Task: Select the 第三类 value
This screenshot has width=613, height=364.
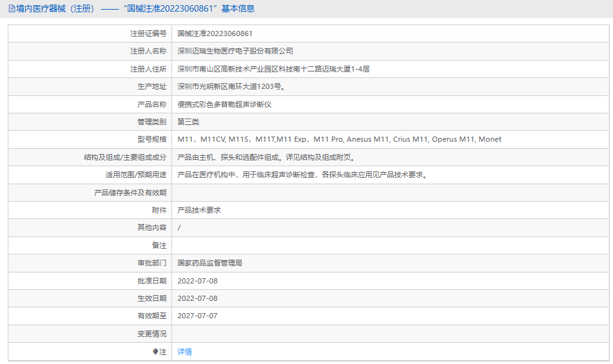Action: click(188, 122)
